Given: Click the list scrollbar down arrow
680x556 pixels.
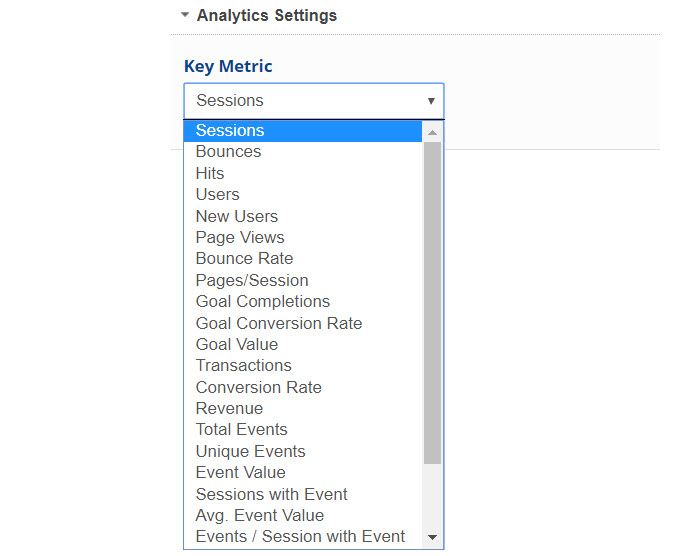Looking at the screenshot, I should click(x=432, y=538).
